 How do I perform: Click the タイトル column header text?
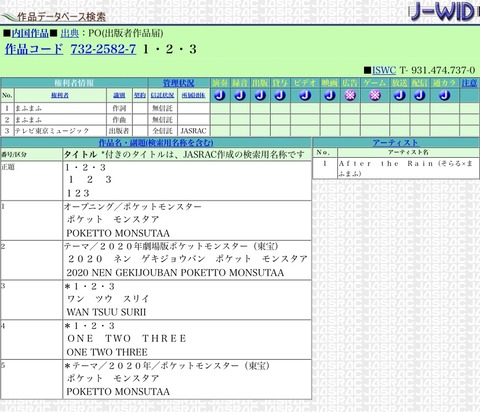point(80,154)
